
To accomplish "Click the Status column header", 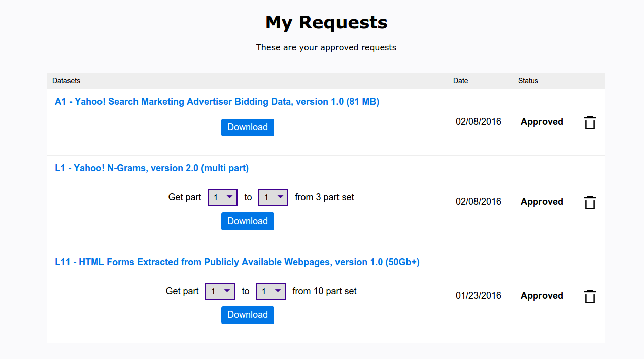I will point(528,81).
